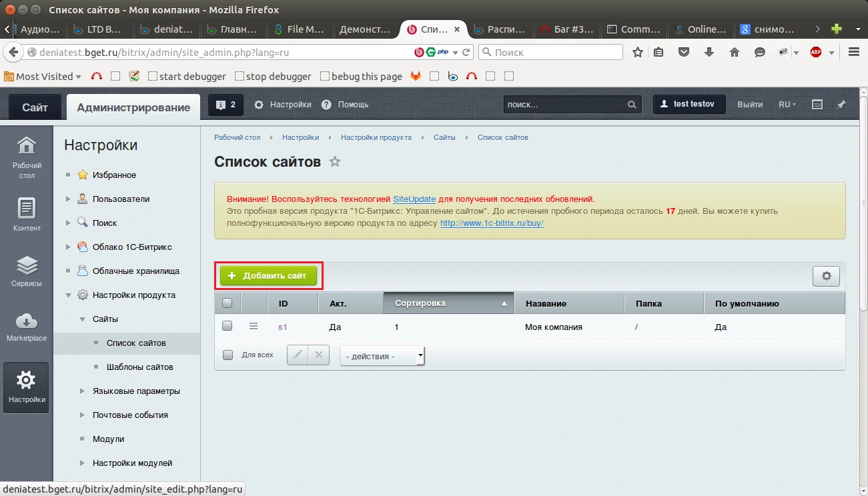Image resolution: width=868 pixels, height=496 pixels.
Task: Enable the Для всех checkbox
Action: 228,355
